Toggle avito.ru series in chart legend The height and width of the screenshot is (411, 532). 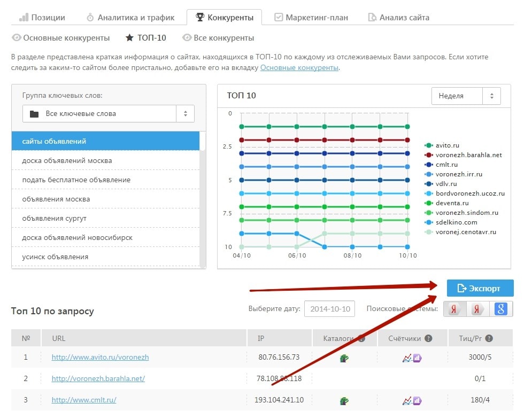point(447,145)
